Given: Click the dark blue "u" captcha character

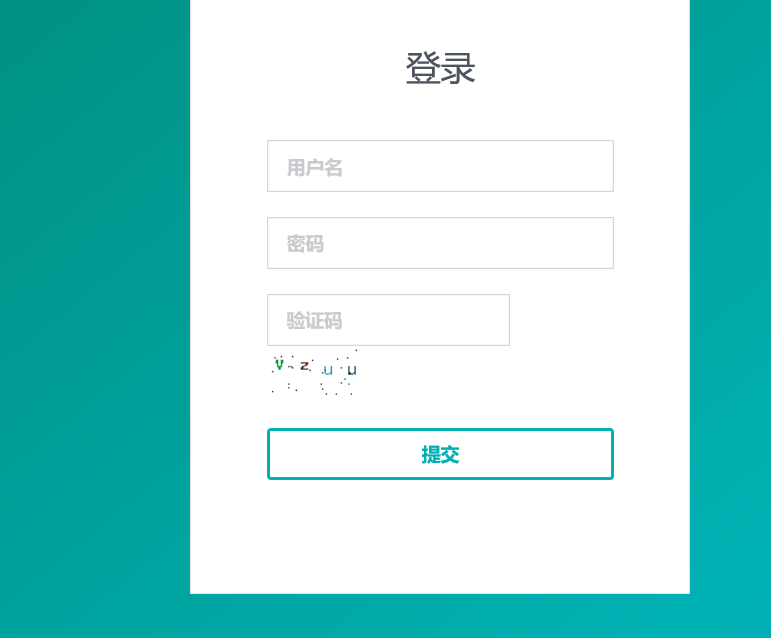Looking at the screenshot, I should [x=352, y=370].
